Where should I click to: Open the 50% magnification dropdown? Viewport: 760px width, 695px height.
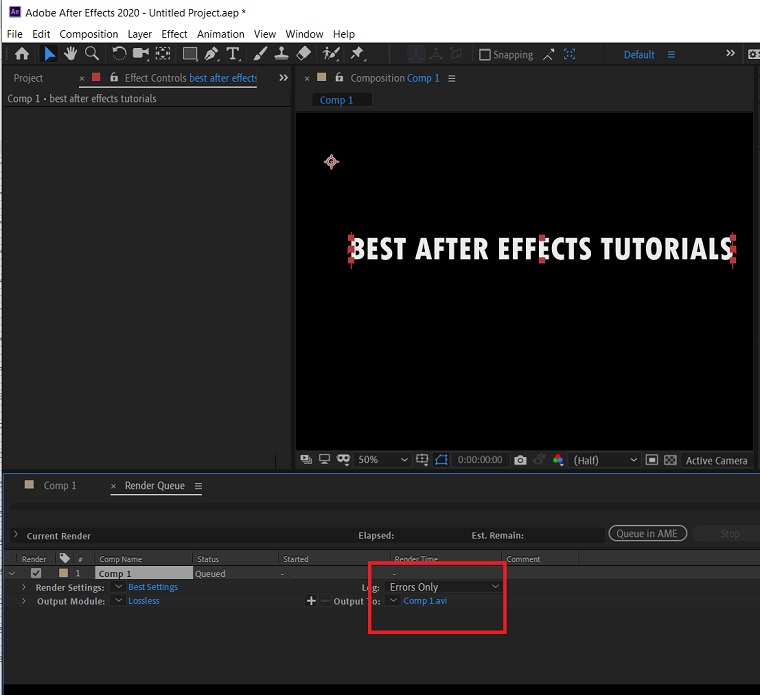[383, 460]
